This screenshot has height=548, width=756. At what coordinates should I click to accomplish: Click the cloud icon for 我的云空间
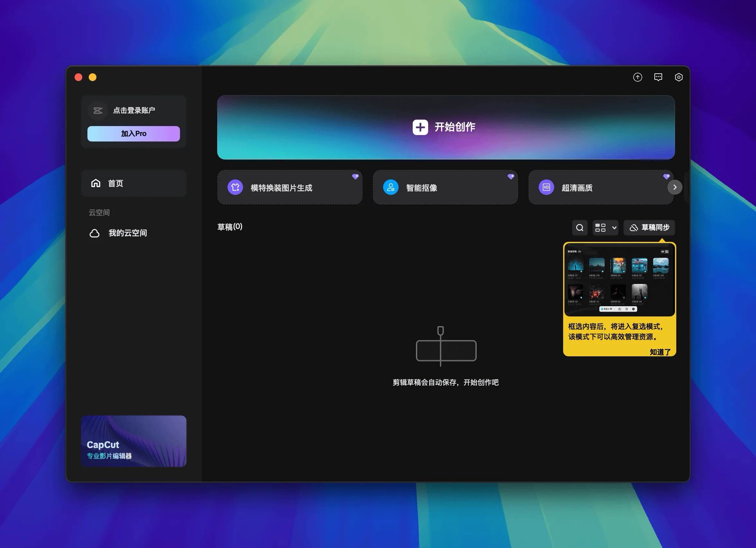click(x=95, y=233)
